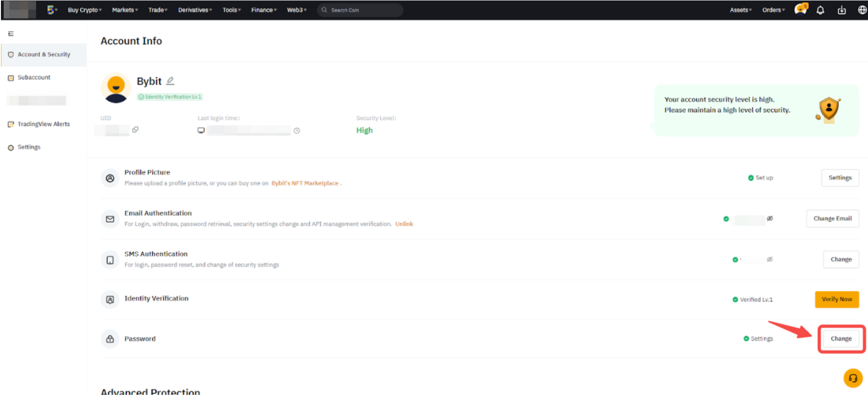The image size is (868, 412).
Task: Open Bybit's NFT Marketplace link
Action: coord(305,183)
